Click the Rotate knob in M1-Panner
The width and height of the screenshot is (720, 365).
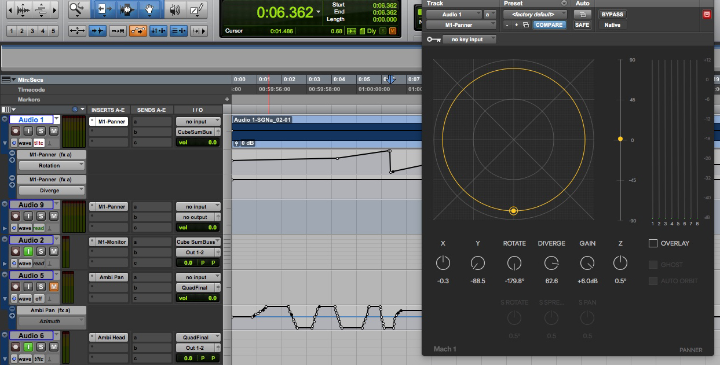click(x=514, y=263)
